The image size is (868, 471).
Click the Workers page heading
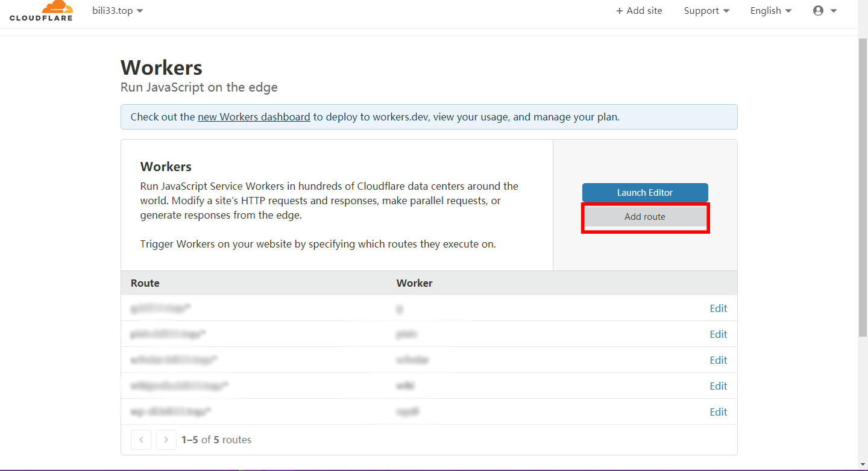tap(162, 67)
